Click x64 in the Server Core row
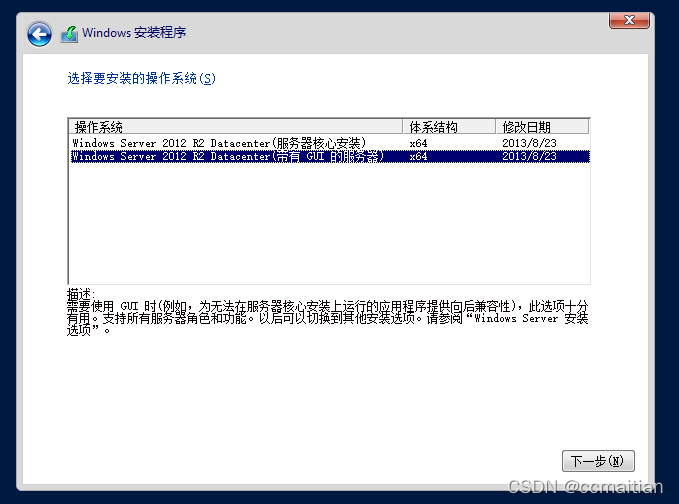Viewport: 679px width, 504px height. tap(418, 143)
